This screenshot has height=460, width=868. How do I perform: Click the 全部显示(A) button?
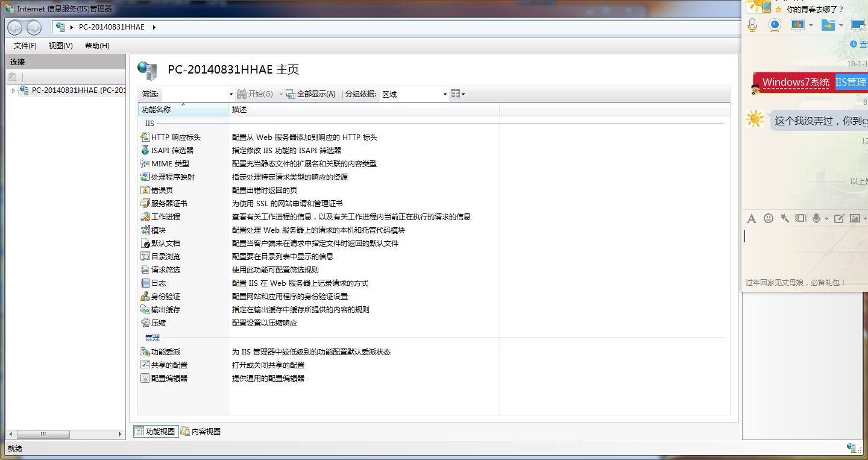pyautogui.click(x=310, y=94)
